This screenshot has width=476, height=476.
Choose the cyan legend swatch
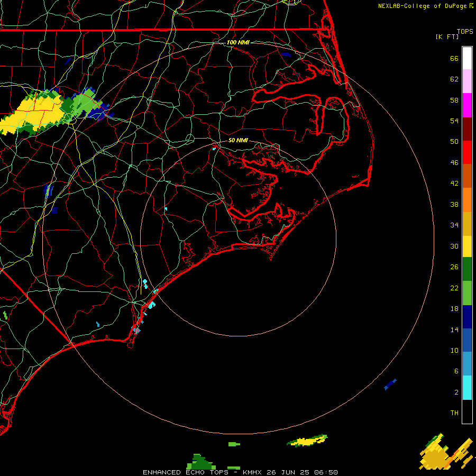[x=467, y=388]
